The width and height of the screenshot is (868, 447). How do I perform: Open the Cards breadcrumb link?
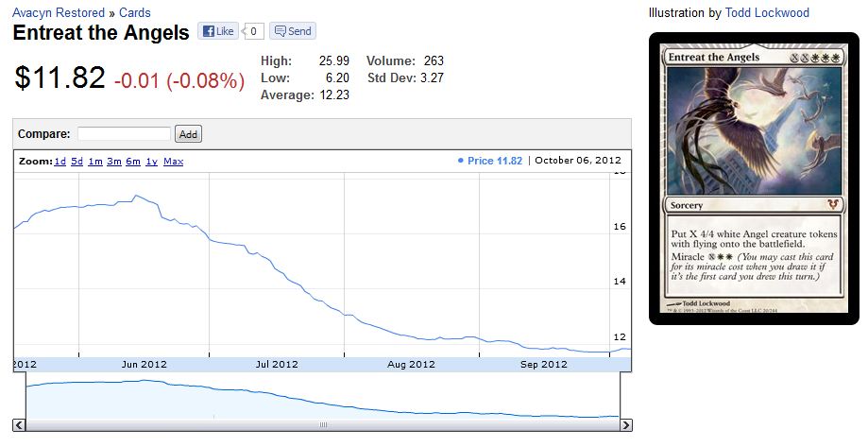(135, 13)
